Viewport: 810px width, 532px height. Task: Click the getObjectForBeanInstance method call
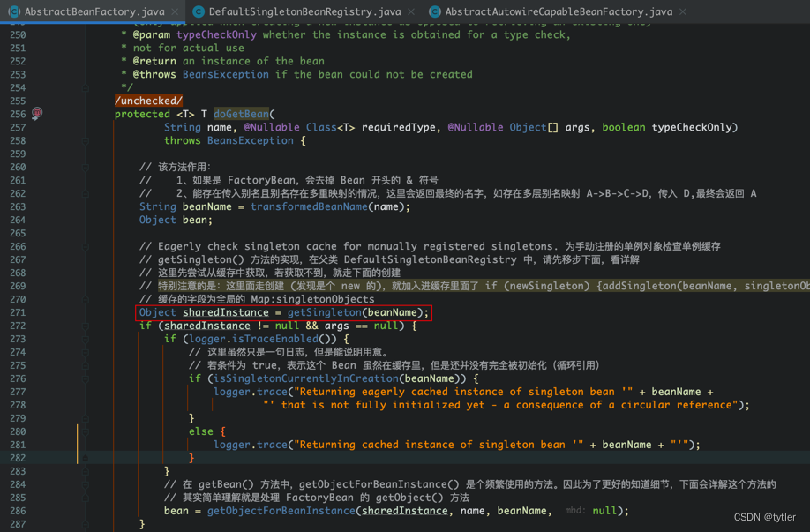281,511
